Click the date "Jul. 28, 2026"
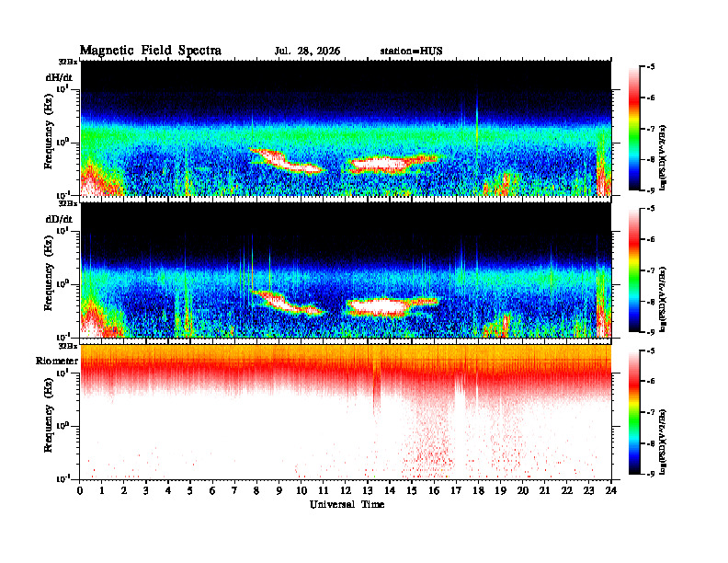This screenshot has height=563, width=728. (307, 52)
